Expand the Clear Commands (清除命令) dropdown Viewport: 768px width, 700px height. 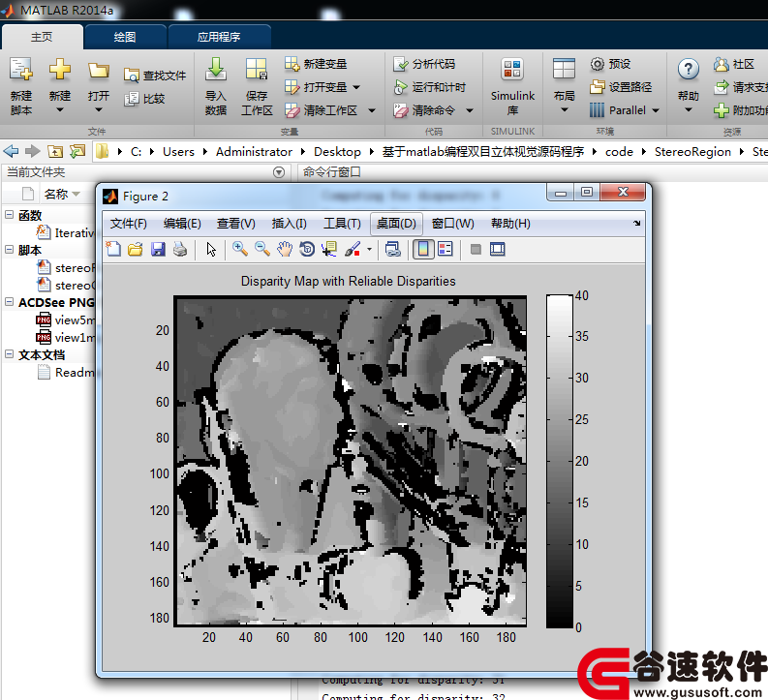click(469, 110)
